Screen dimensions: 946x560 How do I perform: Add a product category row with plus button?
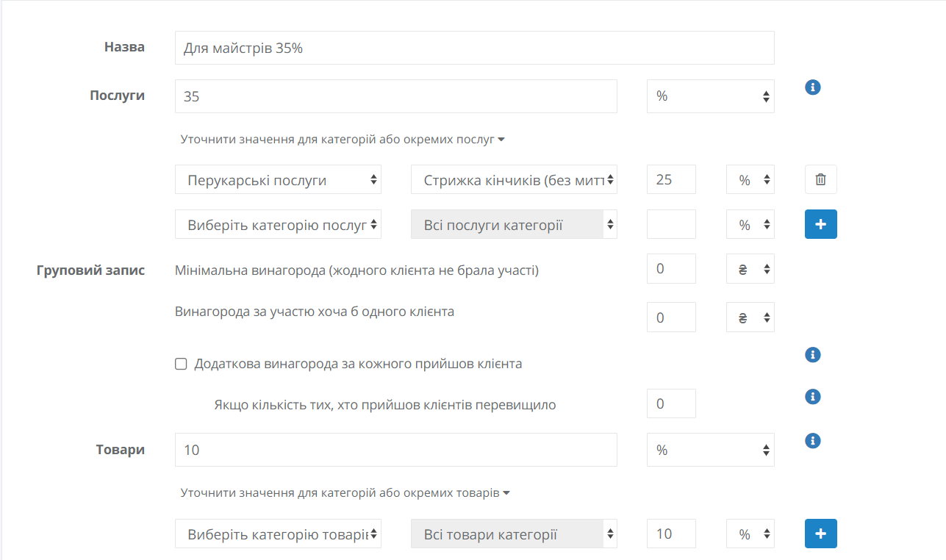821,534
